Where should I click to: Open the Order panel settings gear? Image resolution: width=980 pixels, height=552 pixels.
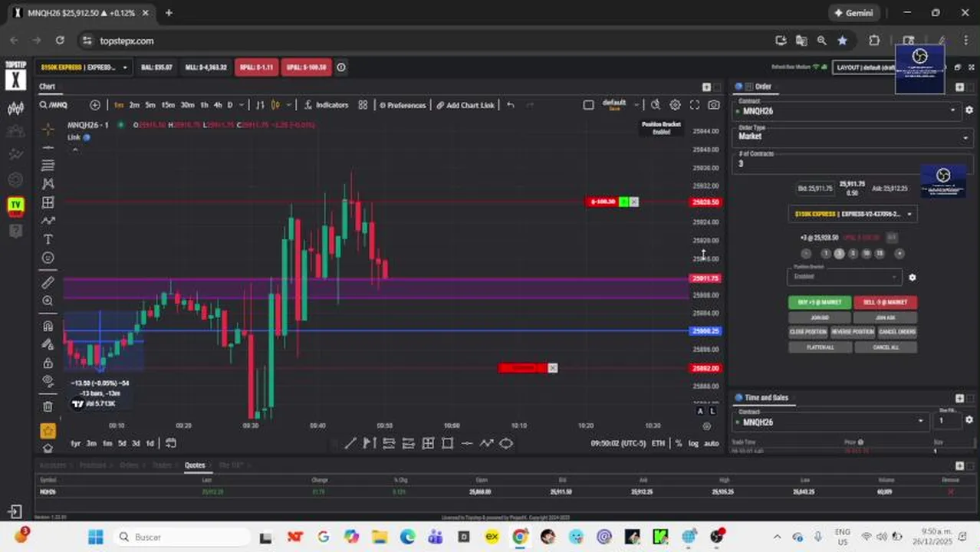969,110
